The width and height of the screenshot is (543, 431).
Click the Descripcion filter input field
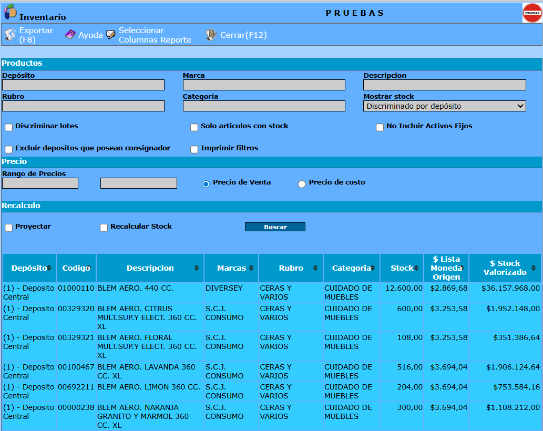(444, 85)
